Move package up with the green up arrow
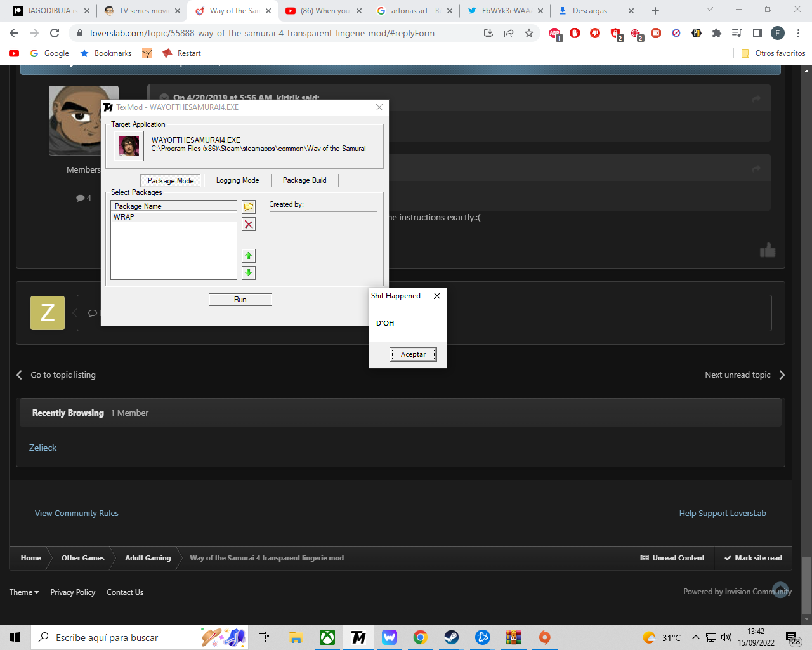 click(x=249, y=256)
